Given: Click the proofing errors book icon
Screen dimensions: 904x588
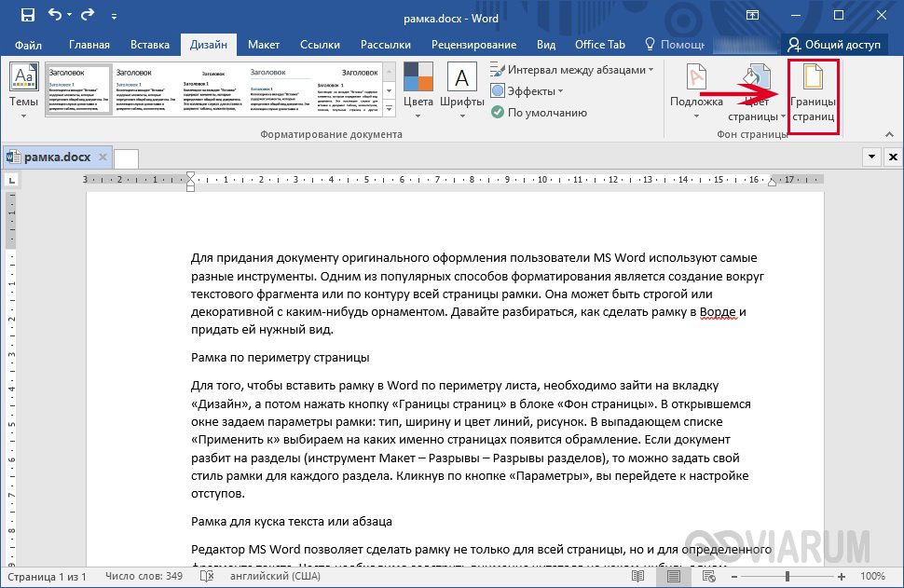Looking at the screenshot, I should tap(206, 576).
